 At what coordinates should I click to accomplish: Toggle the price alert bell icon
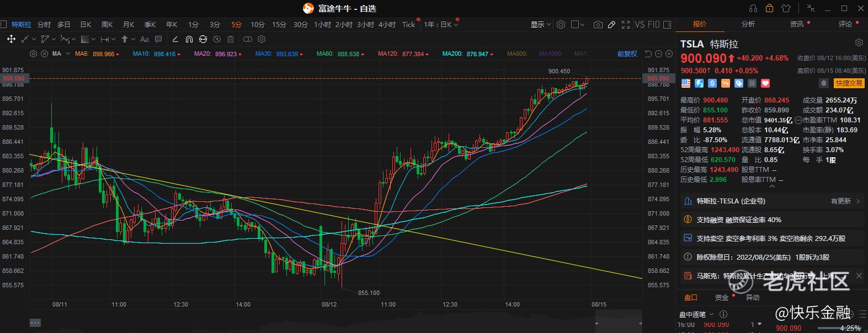click(824, 83)
